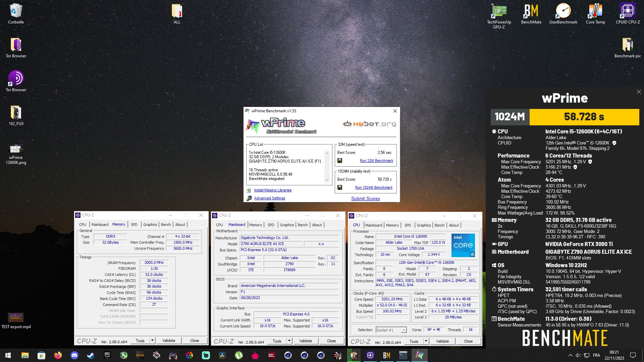Launch TechPowerUp GPU-Z desktop shortcut
This screenshot has width=644, height=362.
[499, 16]
